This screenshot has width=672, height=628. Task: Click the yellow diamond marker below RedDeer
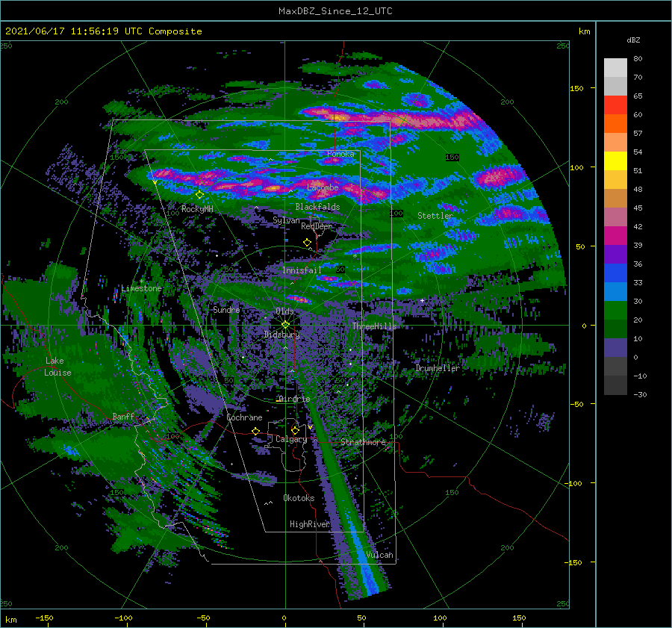coord(307,243)
